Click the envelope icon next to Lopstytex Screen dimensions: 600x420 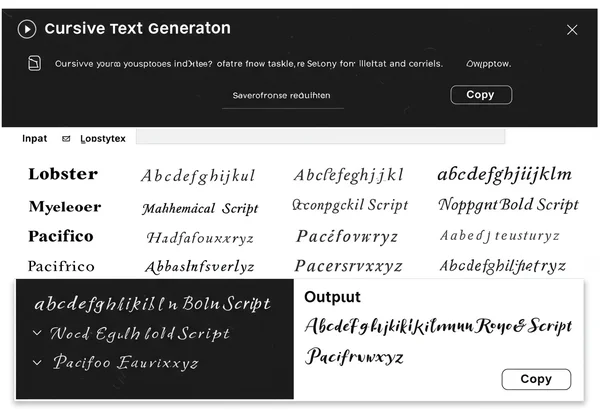pyautogui.click(x=66, y=138)
